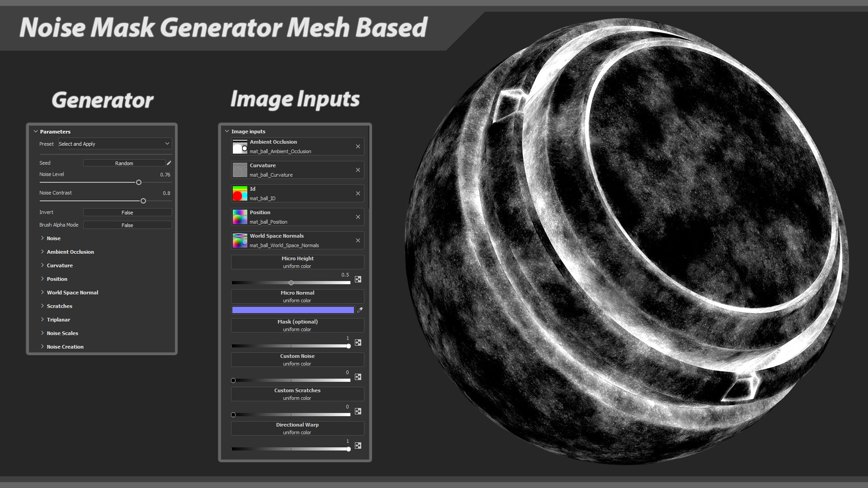The height and width of the screenshot is (488, 868).
Task: Select the eyedropper next to Micro Normal color
Action: pyautogui.click(x=359, y=310)
